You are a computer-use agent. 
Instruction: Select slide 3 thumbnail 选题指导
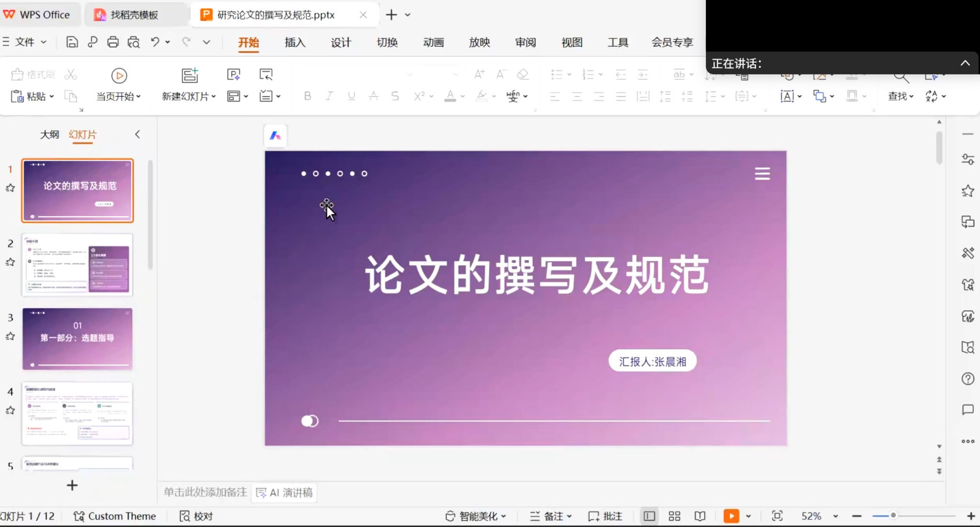[x=77, y=338]
